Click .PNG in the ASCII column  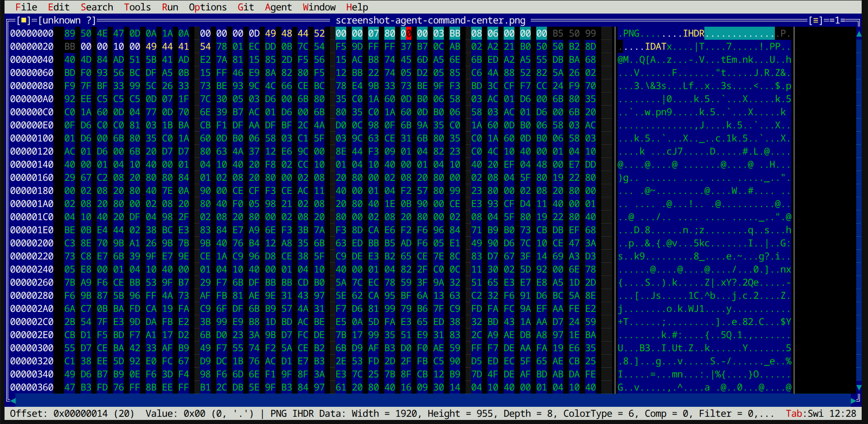click(x=628, y=33)
